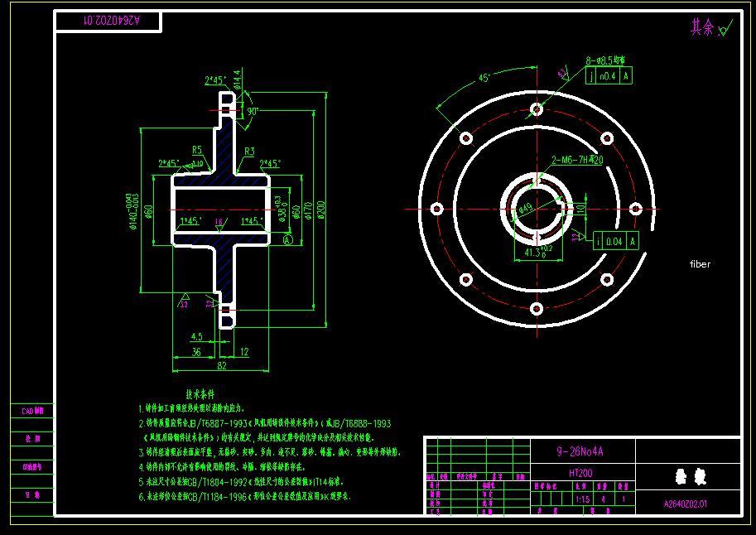Click drawing number A2640Z02.01 in title block
Screen dimensions: 756x535
(686, 503)
